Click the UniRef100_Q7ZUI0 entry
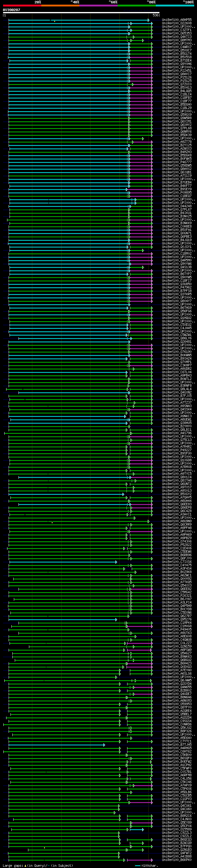Image resolution: width=197 pixels, height=868 pixels. (x=177, y=84)
